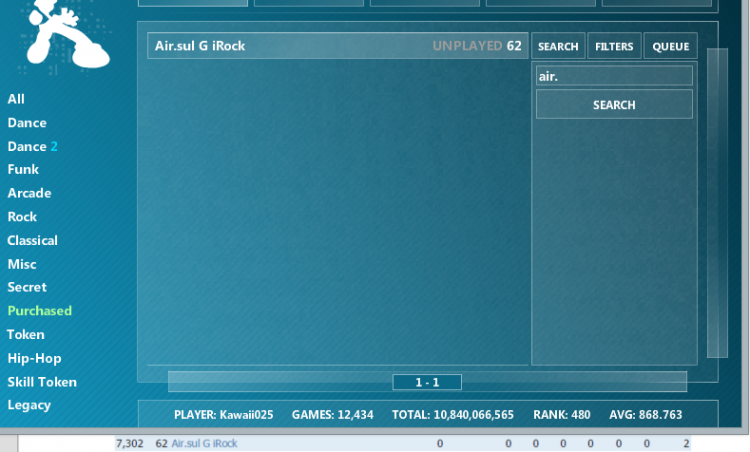Switch to the FILTERS tab

click(614, 46)
